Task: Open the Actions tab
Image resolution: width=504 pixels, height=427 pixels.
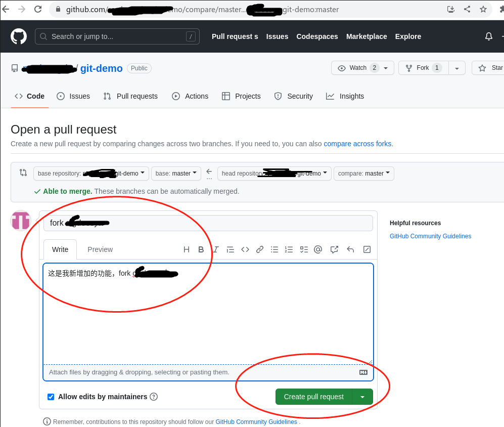Action: (190, 96)
